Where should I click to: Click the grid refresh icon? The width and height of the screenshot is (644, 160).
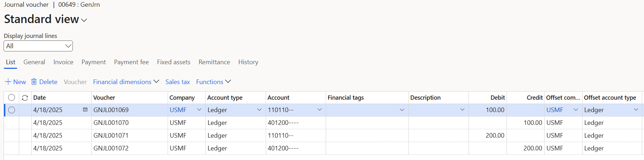pos(25,98)
